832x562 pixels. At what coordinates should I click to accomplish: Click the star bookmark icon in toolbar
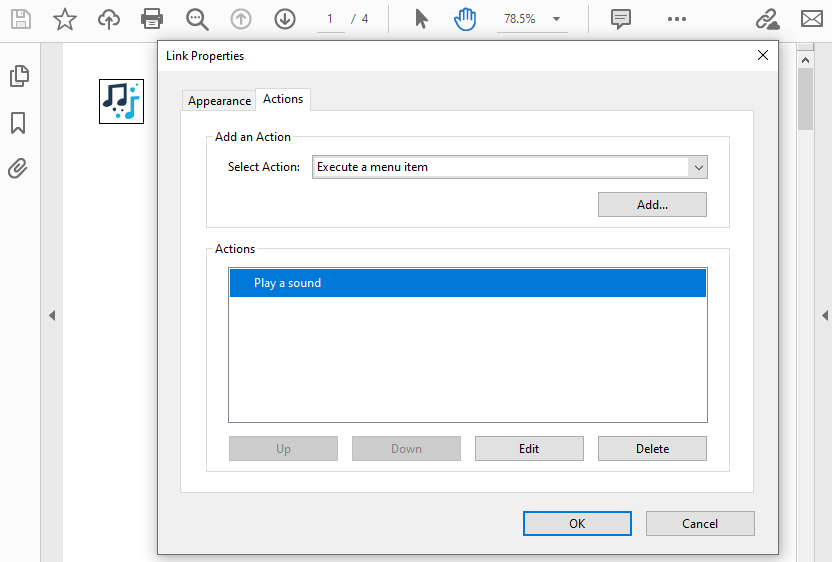[65, 19]
